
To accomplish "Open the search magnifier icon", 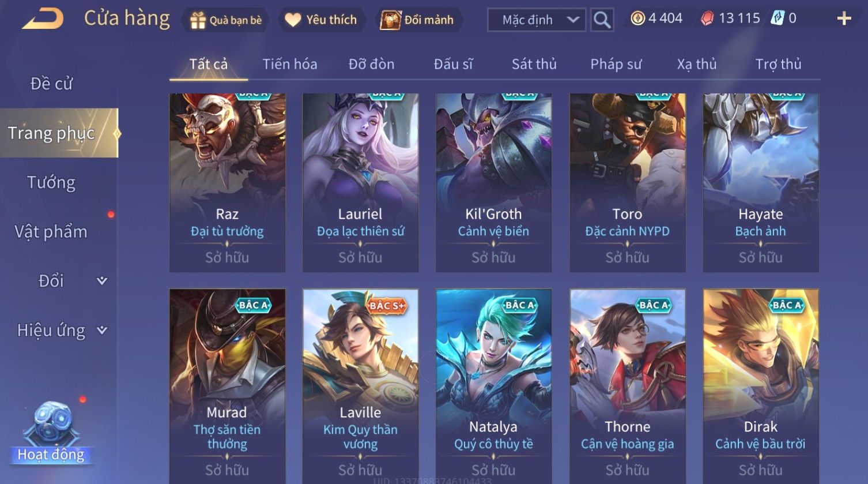I will [x=602, y=20].
